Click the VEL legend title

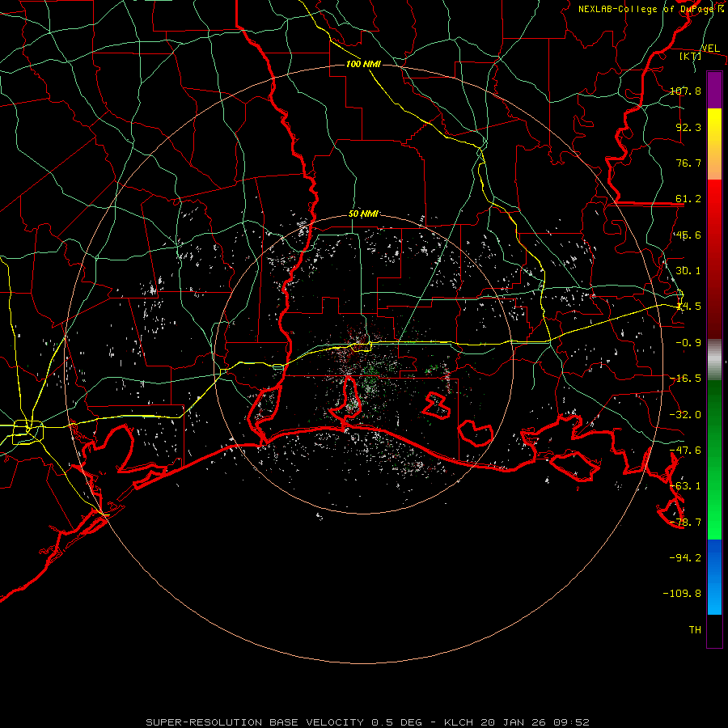click(710, 49)
